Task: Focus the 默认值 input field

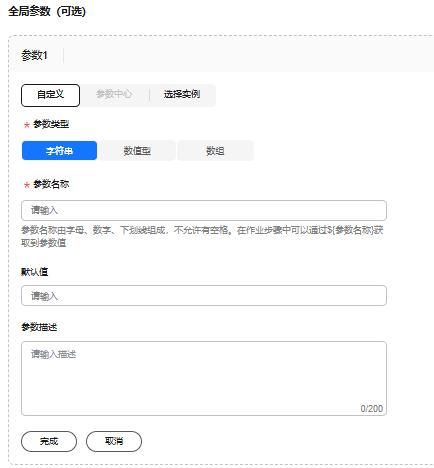Action: pyautogui.click(x=204, y=295)
